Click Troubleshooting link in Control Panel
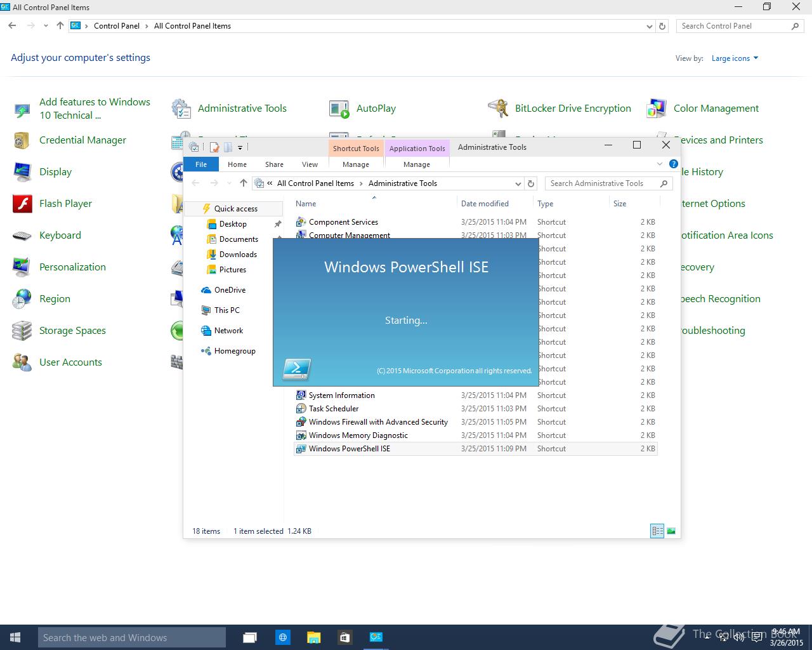 click(x=713, y=331)
